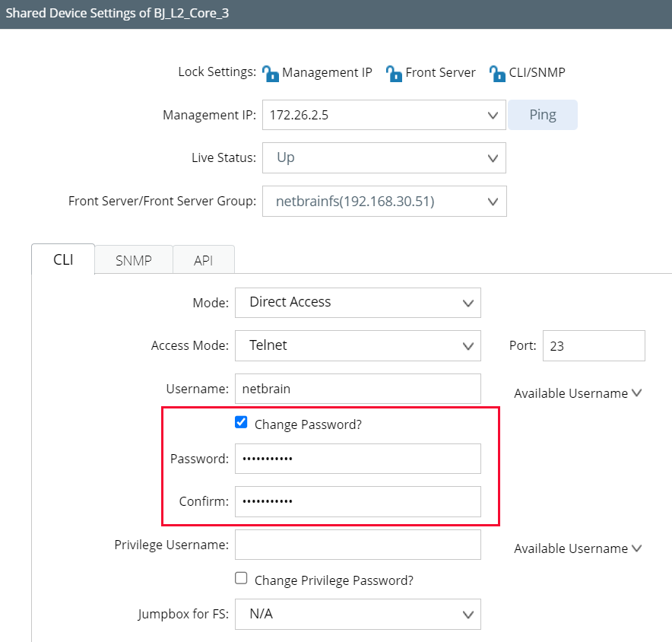Viewport: 672px width, 642px height.
Task: Open the Access Mode dropdown showing Telnet
Action: [468, 345]
